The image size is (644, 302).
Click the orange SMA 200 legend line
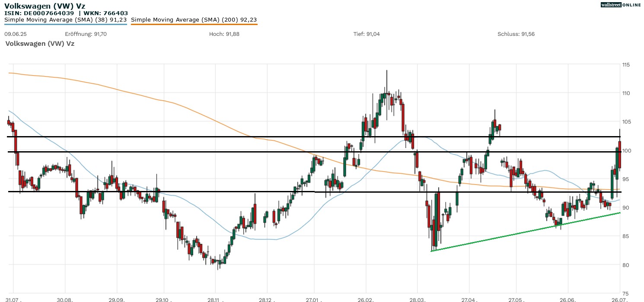tap(194, 24)
